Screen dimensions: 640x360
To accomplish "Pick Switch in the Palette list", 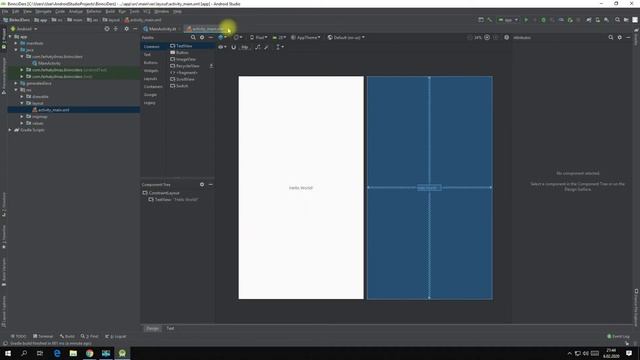I will (180, 86).
